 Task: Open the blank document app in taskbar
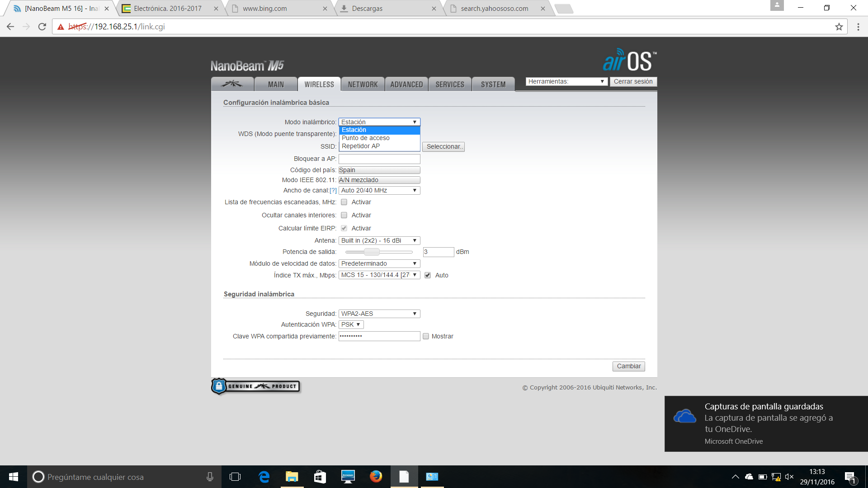point(404,477)
